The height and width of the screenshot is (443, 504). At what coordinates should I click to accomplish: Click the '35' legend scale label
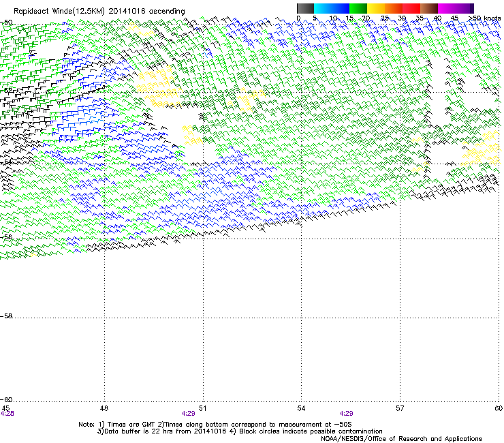pos(420,18)
